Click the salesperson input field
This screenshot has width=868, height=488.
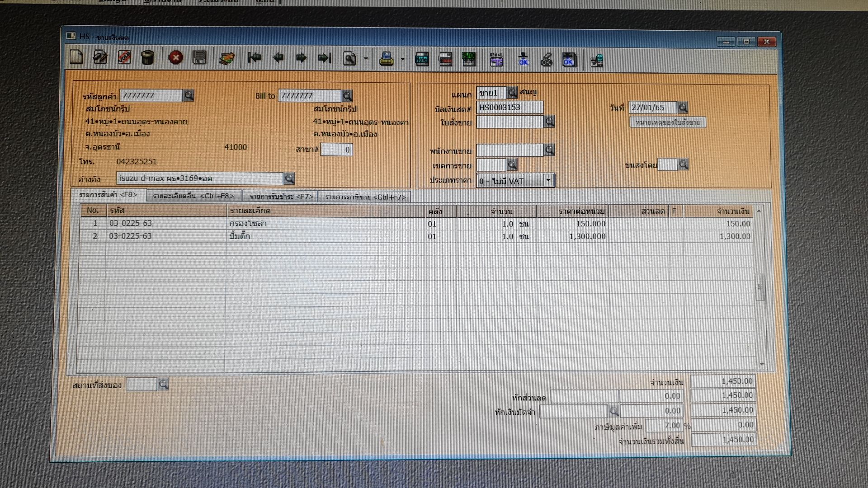click(509, 150)
